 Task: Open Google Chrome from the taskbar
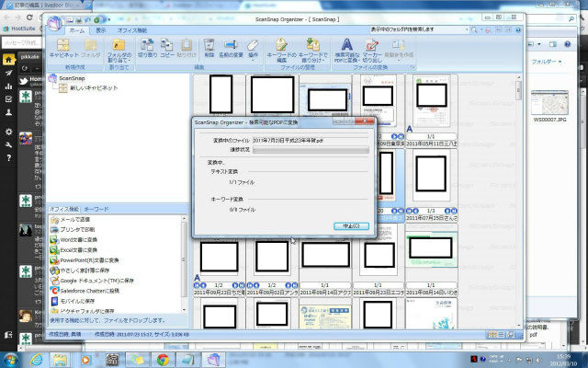click(x=163, y=360)
